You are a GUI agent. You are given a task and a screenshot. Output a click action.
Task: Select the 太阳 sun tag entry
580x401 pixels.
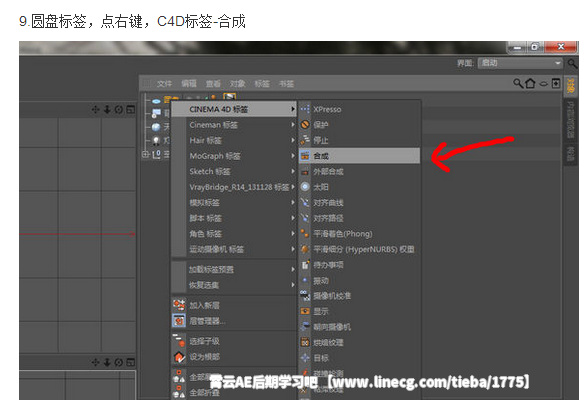click(359, 187)
